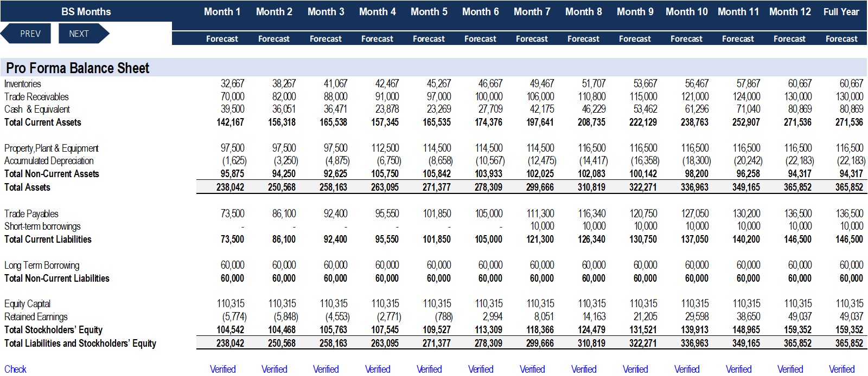Click Month 11 Cash value 71,040
868x376 pixels.
(x=748, y=109)
